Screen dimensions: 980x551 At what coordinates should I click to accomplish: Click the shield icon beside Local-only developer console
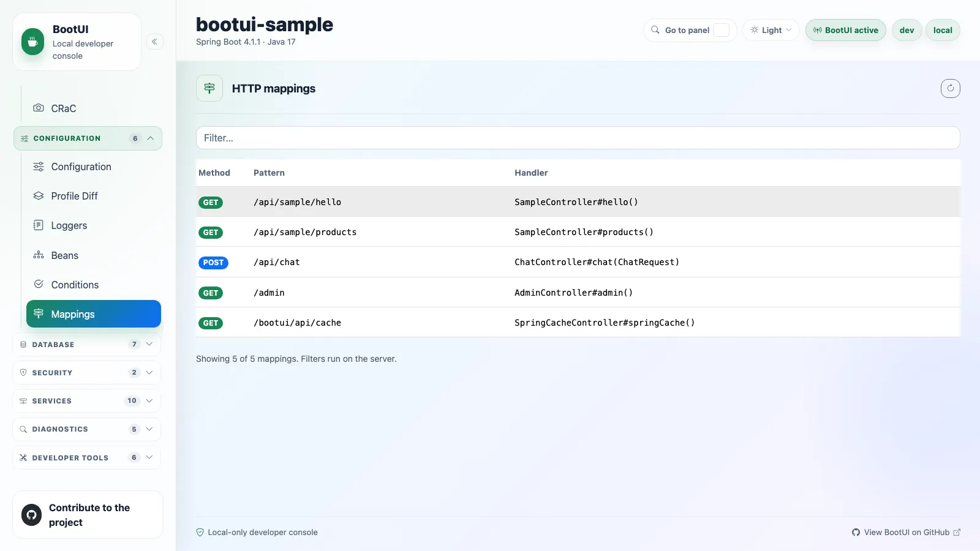[200, 533]
